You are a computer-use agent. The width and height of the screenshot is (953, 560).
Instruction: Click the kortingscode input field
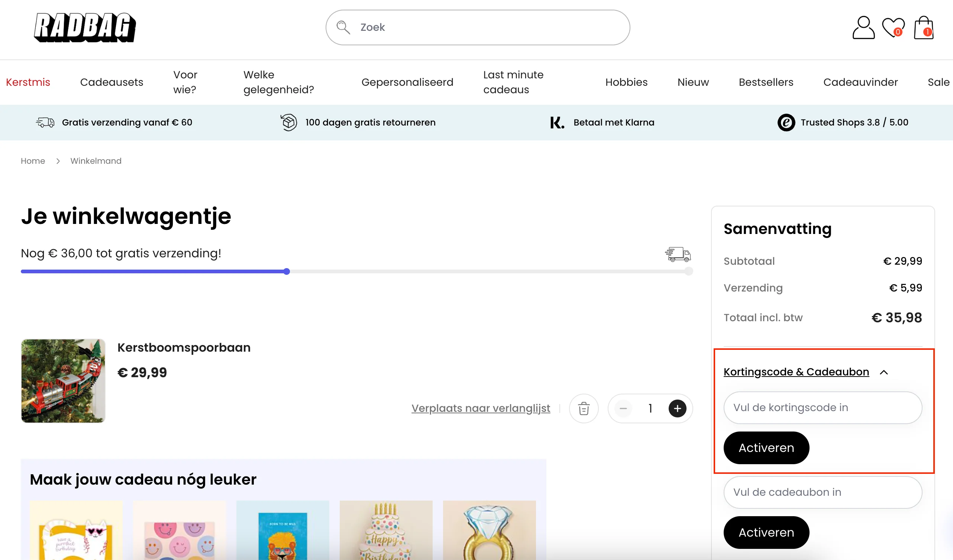(823, 407)
